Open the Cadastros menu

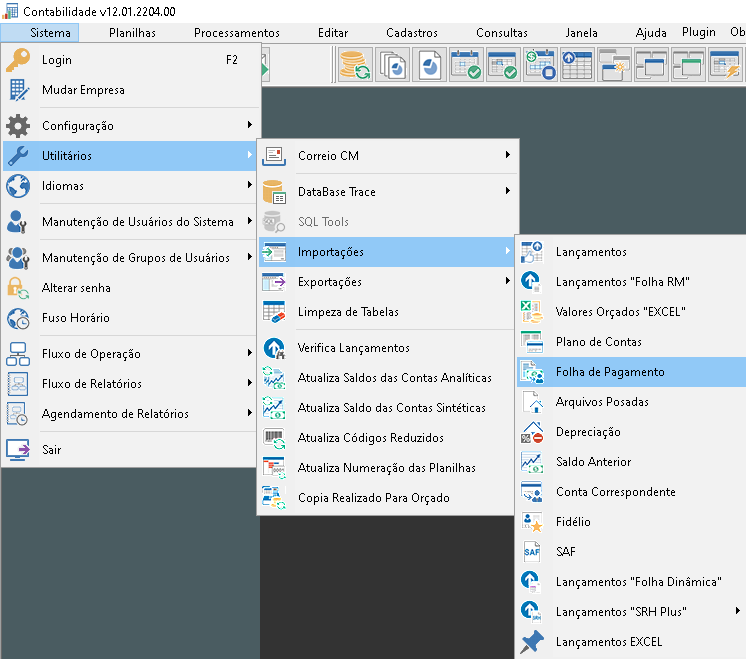412,33
